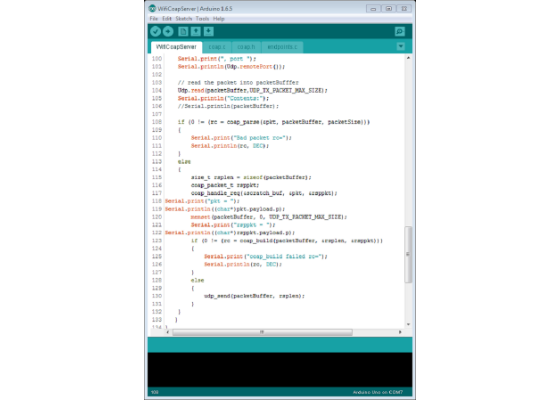The width and height of the screenshot is (560, 400).
Task: Switch to the endpoints.c tab
Action: 282,47
